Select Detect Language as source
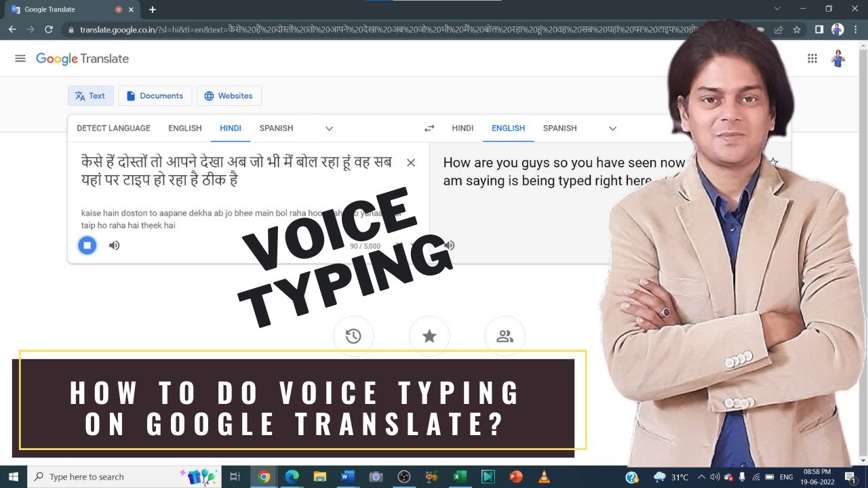This screenshot has width=868, height=488. click(x=113, y=128)
